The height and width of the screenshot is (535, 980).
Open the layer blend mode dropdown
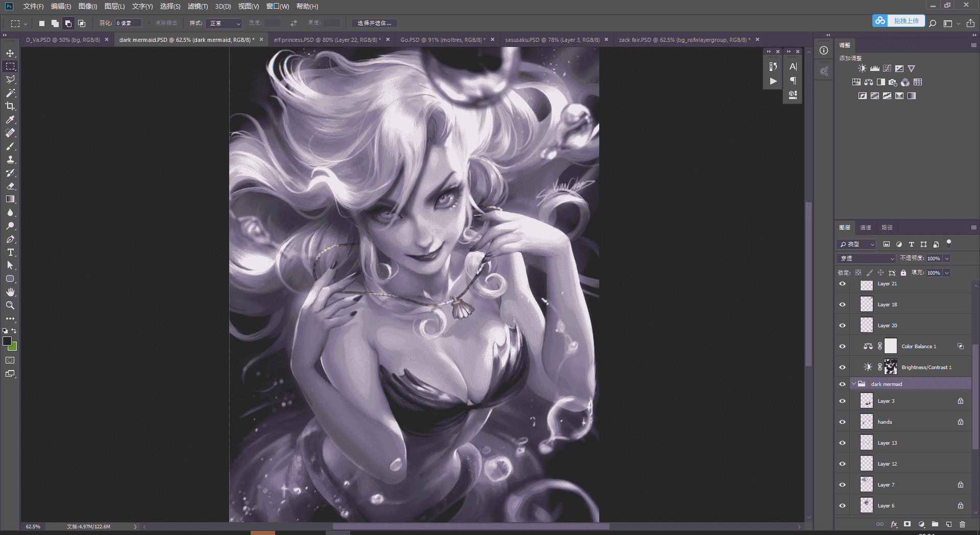[x=866, y=258]
